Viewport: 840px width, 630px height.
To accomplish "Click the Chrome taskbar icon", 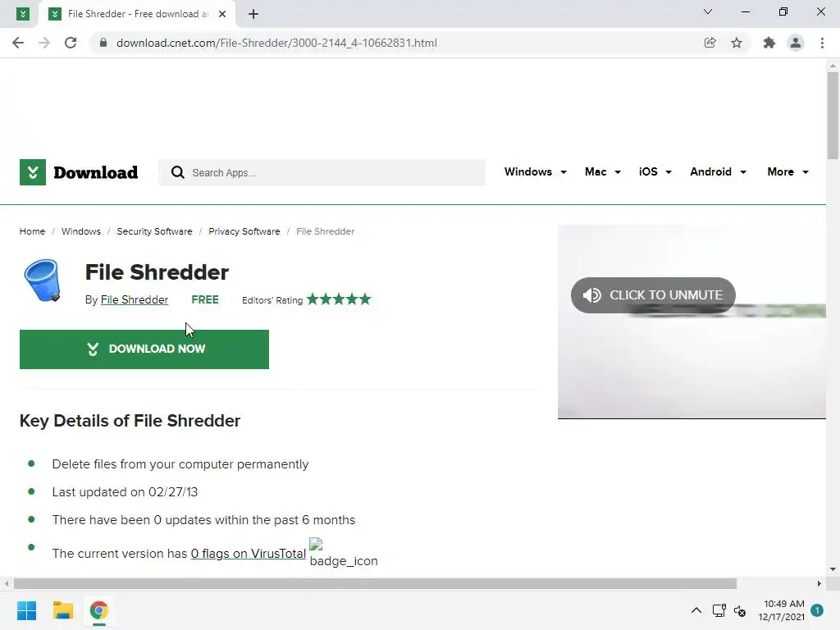I will click(x=99, y=610).
